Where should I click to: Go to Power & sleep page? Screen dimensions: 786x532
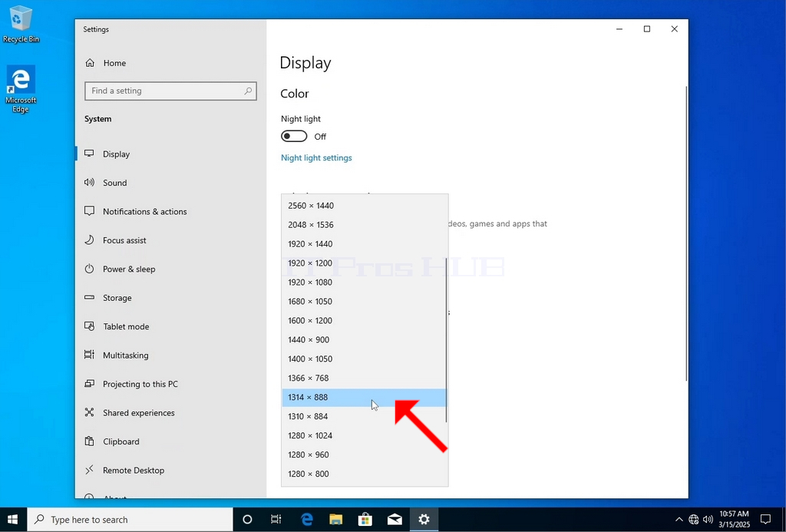pyautogui.click(x=170, y=269)
